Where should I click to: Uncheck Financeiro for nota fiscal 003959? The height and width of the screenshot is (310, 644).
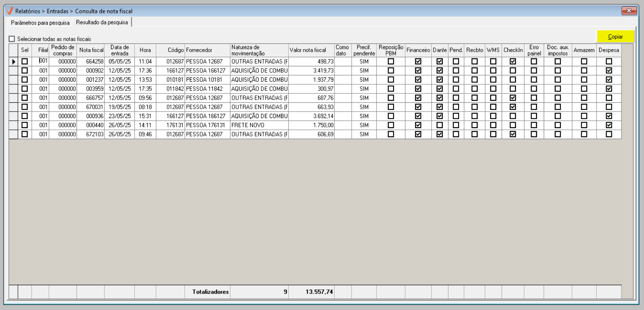(418, 89)
